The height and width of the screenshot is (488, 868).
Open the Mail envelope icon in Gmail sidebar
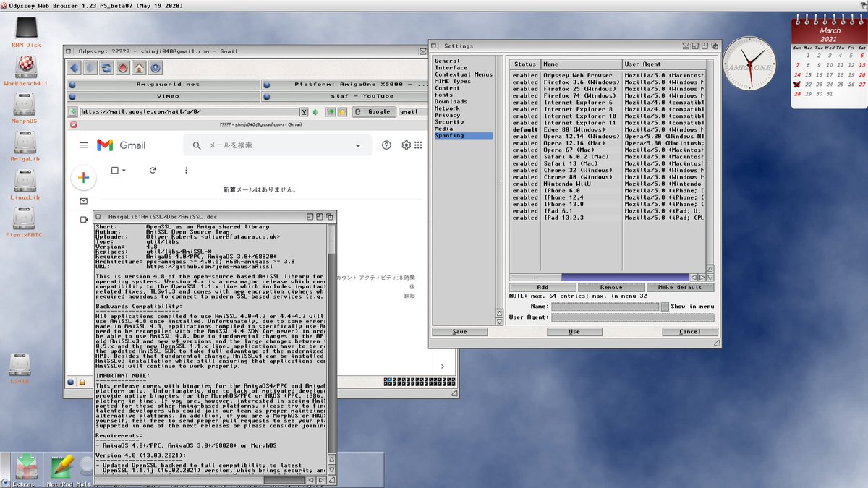83,201
